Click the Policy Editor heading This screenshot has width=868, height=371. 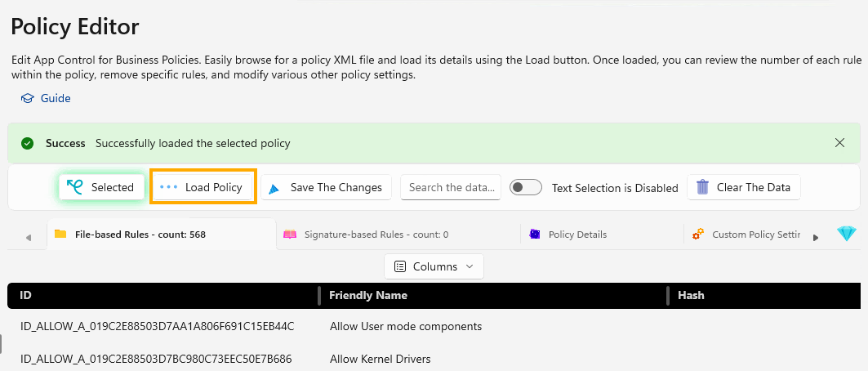[75, 27]
